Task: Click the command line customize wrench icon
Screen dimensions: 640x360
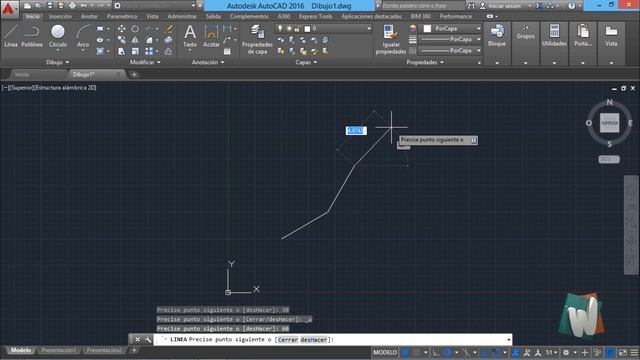Action: tap(148, 340)
